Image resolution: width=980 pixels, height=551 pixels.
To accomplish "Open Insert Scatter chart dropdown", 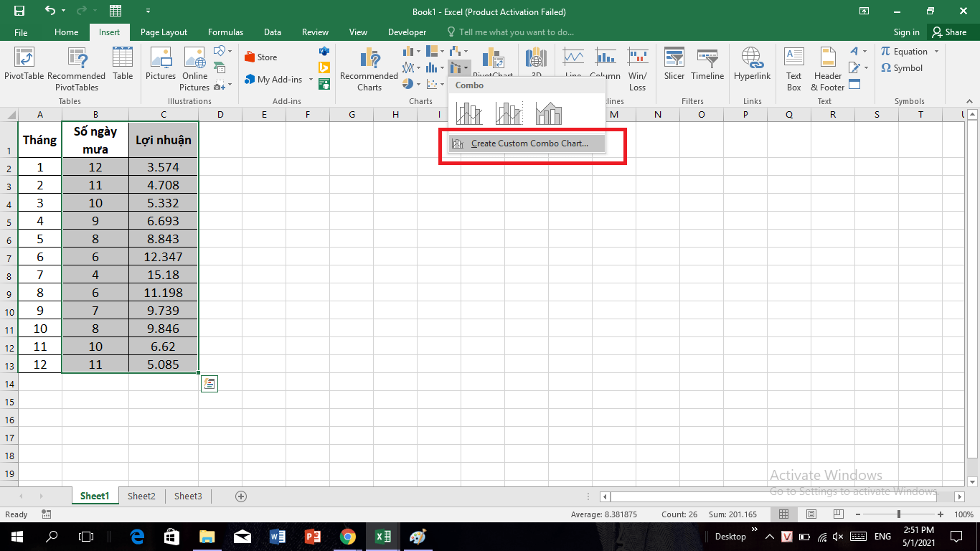I will [x=435, y=84].
